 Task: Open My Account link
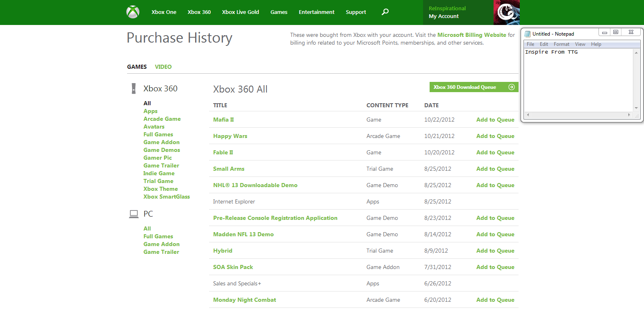444,16
